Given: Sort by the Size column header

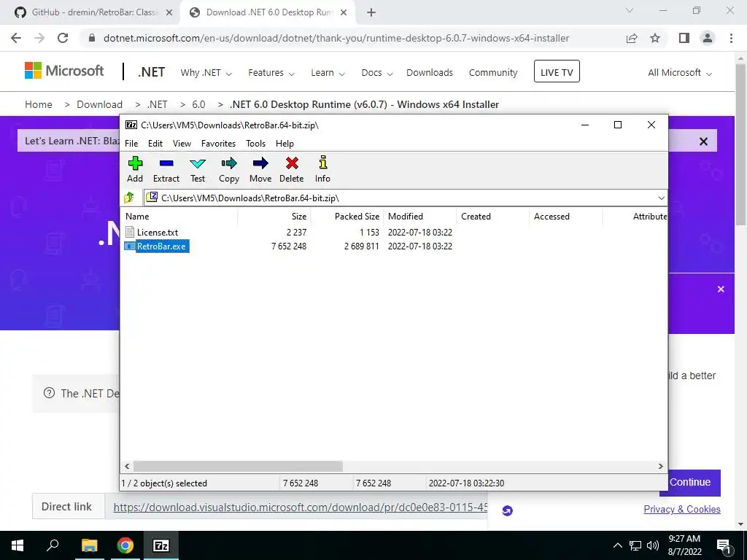Looking at the screenshot, I should [x=274, y=216].
